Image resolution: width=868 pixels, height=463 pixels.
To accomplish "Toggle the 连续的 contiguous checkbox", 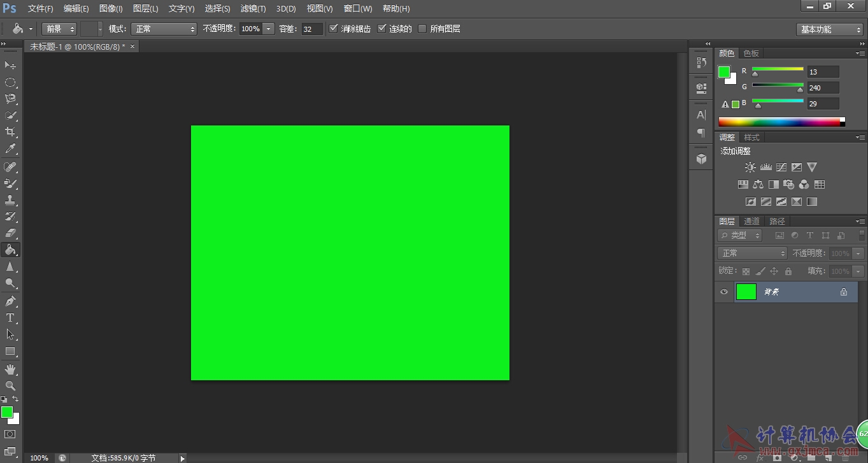I will point(382,29).
